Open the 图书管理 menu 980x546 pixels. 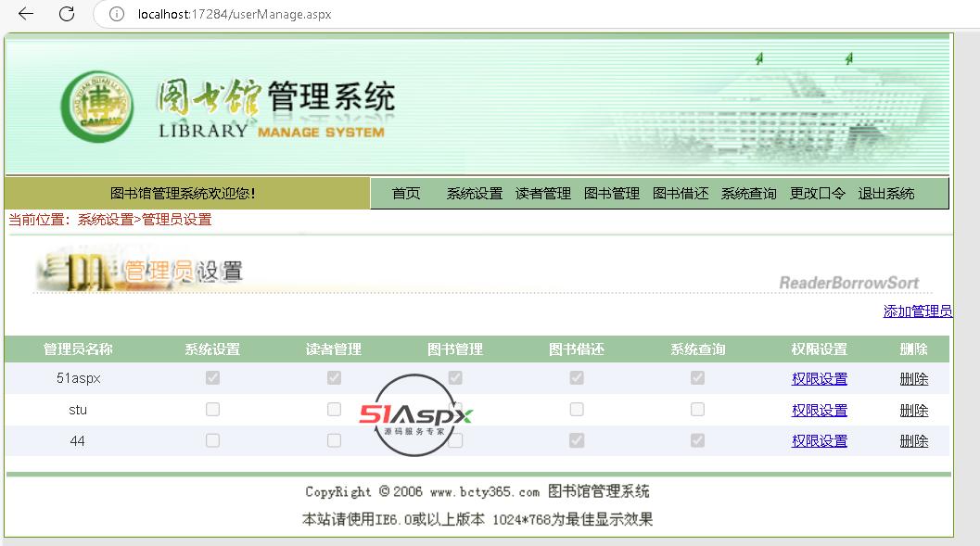[612, 194]
